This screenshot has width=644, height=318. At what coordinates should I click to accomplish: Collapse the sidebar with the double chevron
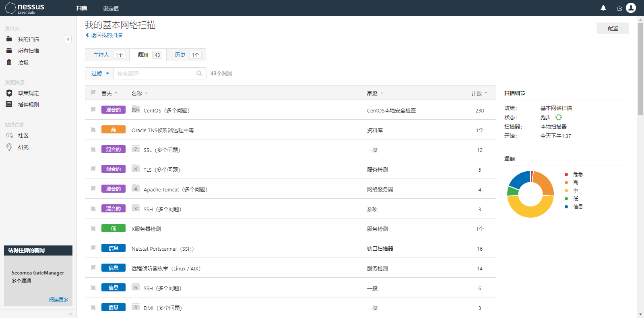click(x=70, y=314)
